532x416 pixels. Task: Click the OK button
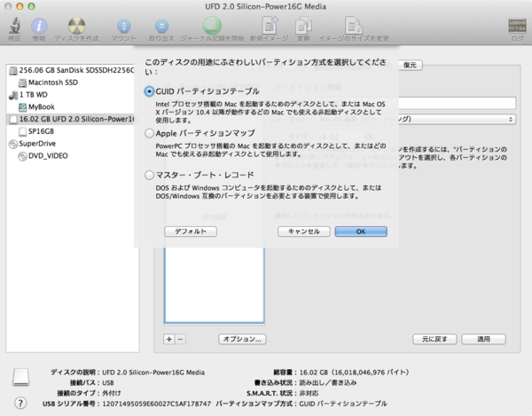pos(361,232)
